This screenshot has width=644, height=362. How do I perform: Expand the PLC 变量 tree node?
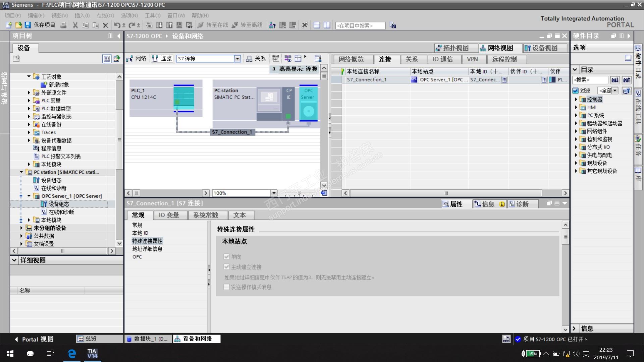[x=29, y=101]
